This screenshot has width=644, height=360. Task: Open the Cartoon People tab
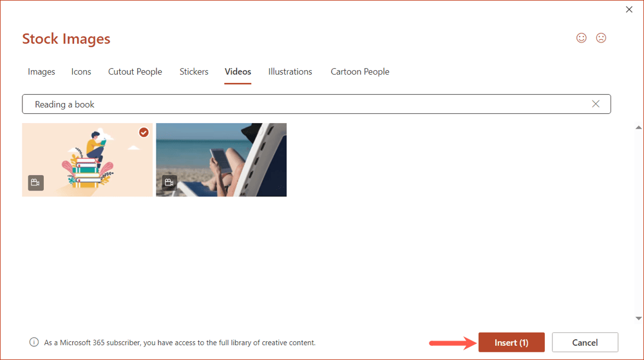tap(360, 72)
